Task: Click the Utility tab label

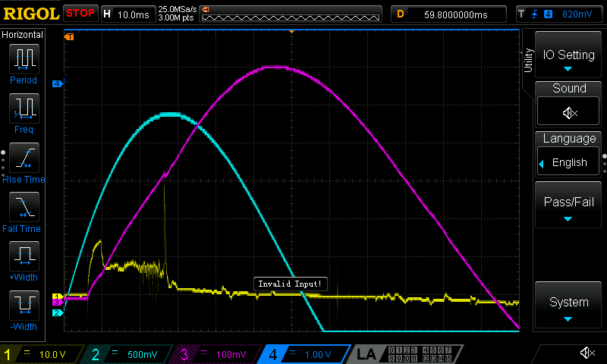Action: 528,59
